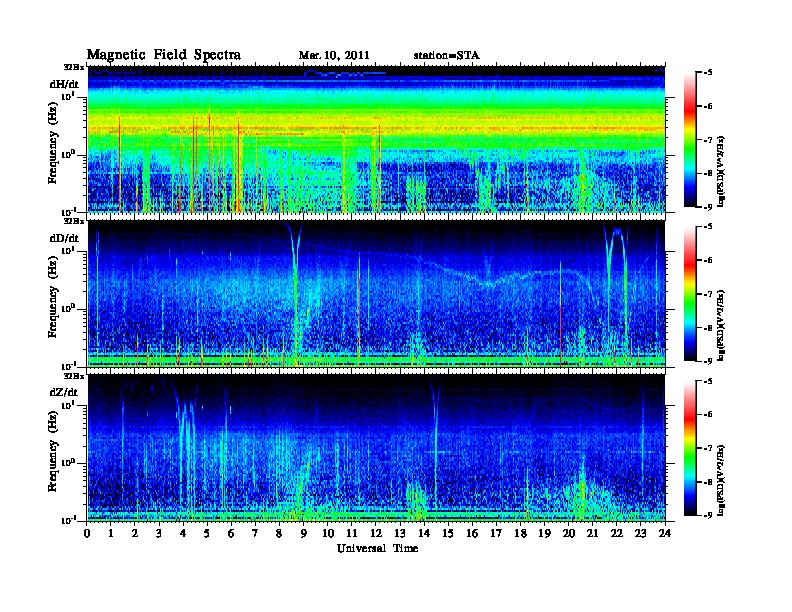Click the hour "19" tick label
The width and height of the screenshot is (792, 612).
pyautogui.click(x=544, y=533)
